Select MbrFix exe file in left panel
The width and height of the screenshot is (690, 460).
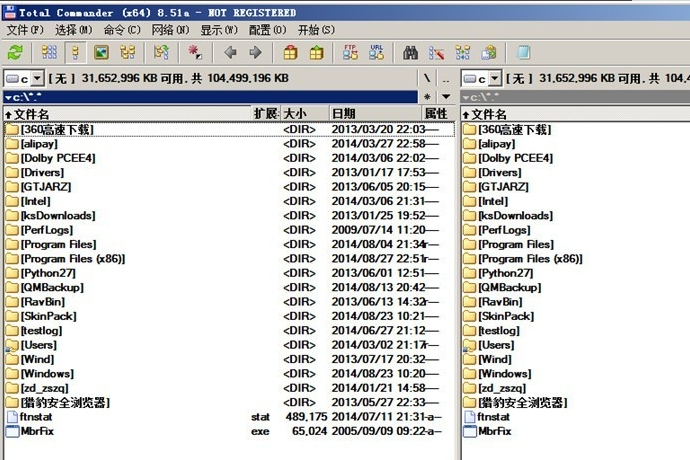click(229, 431)
